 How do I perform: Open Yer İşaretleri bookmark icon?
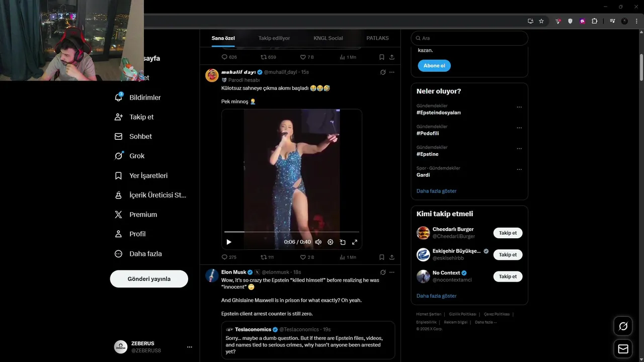(x=119, y=175)
